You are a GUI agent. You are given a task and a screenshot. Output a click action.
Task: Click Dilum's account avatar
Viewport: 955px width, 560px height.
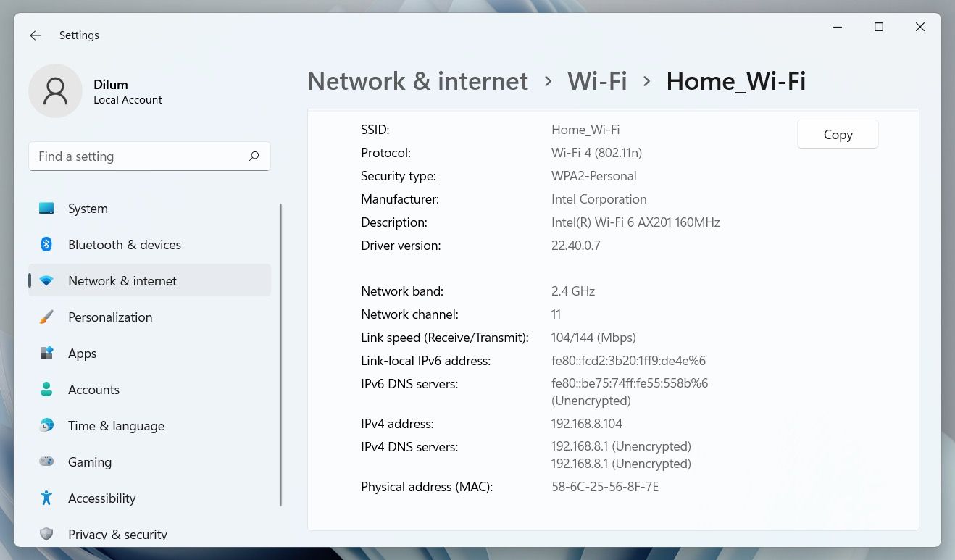[56, 91]
